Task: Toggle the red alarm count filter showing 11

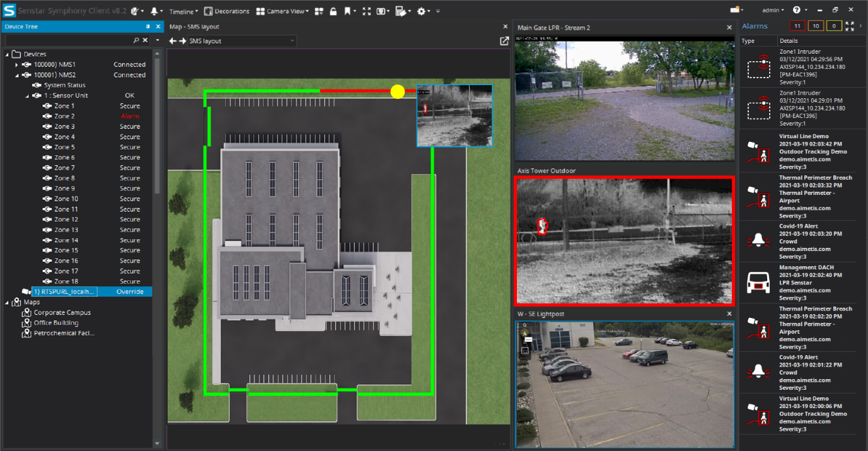Action: click(x=797, y=26)
